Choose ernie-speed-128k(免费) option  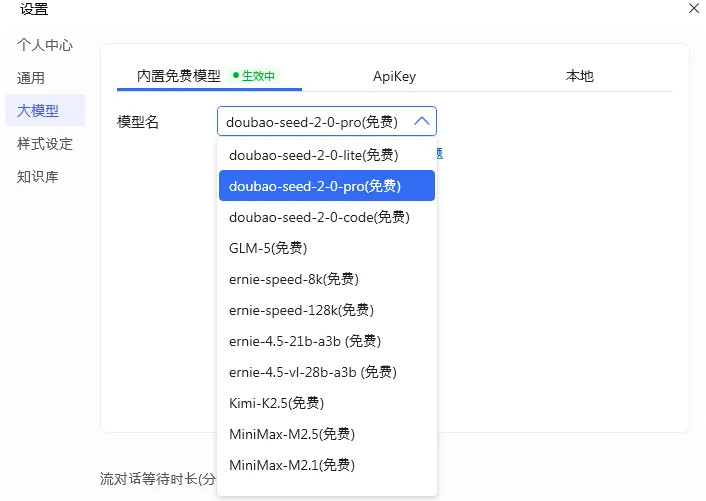[x=327, y=310]
